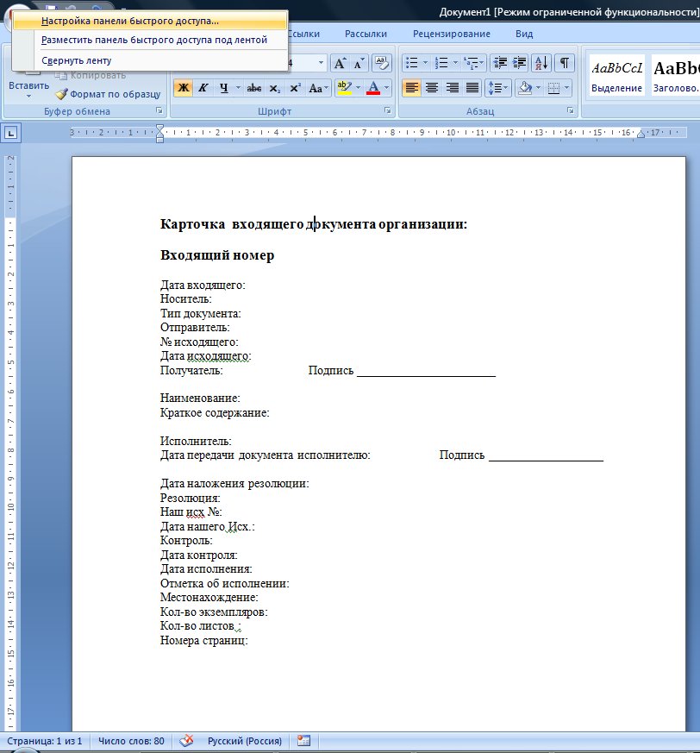Open line spacing options

point(498,88)
